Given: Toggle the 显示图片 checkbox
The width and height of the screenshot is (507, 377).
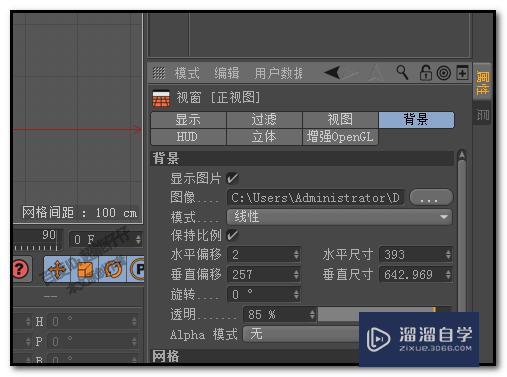Looking at the screenshot, I should pos(232,178).
